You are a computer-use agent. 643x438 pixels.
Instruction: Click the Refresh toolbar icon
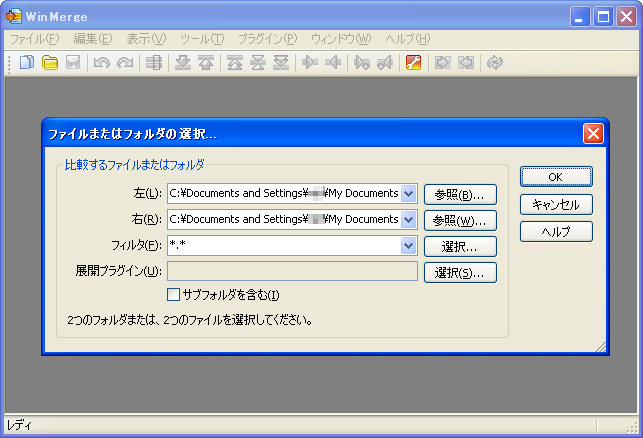(x=495, y=63)
